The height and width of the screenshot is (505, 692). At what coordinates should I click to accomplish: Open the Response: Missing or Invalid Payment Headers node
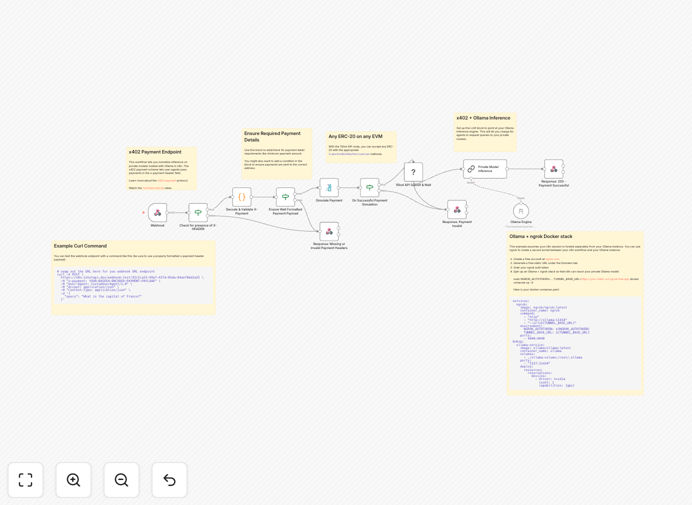pos(329,231)
